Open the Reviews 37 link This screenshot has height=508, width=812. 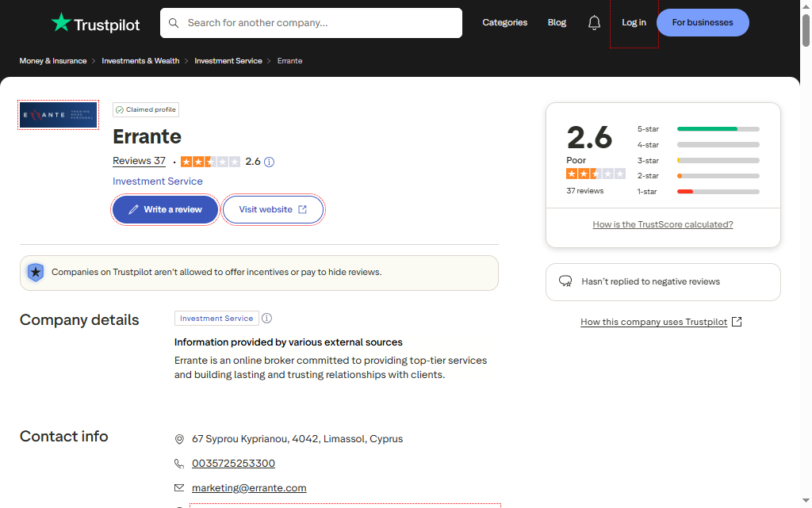(x=139, y=161)
